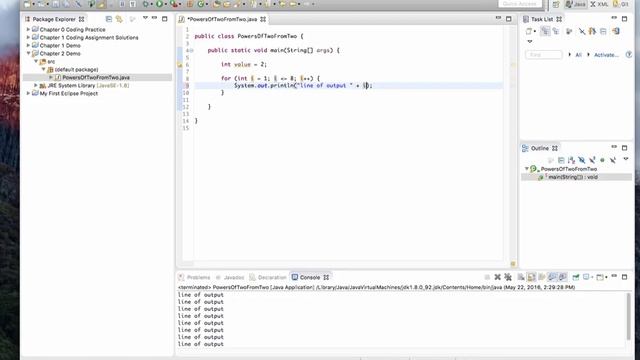Close the PowersOfTwoFromTwo.java editor tab
Screen dimensions: 640x360
pyautogui.click(x=263, y=19)
